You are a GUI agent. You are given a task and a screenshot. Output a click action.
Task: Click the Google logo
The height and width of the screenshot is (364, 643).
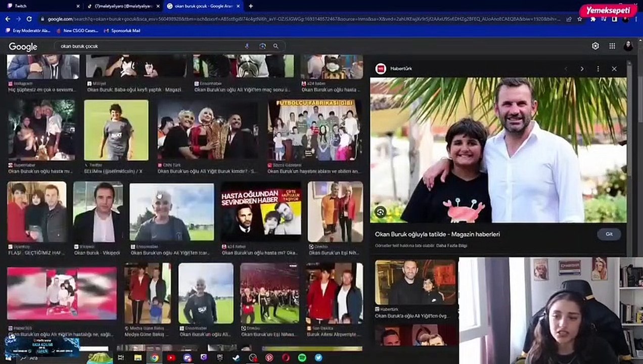coord(23,47)
